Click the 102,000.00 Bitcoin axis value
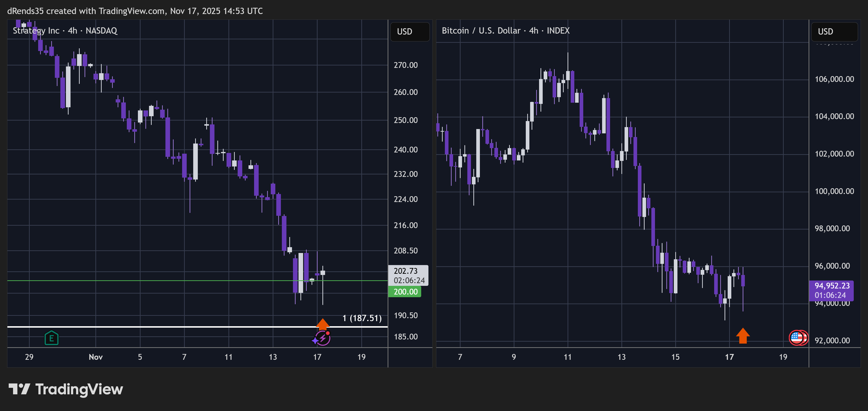 (x=834, y=154)
